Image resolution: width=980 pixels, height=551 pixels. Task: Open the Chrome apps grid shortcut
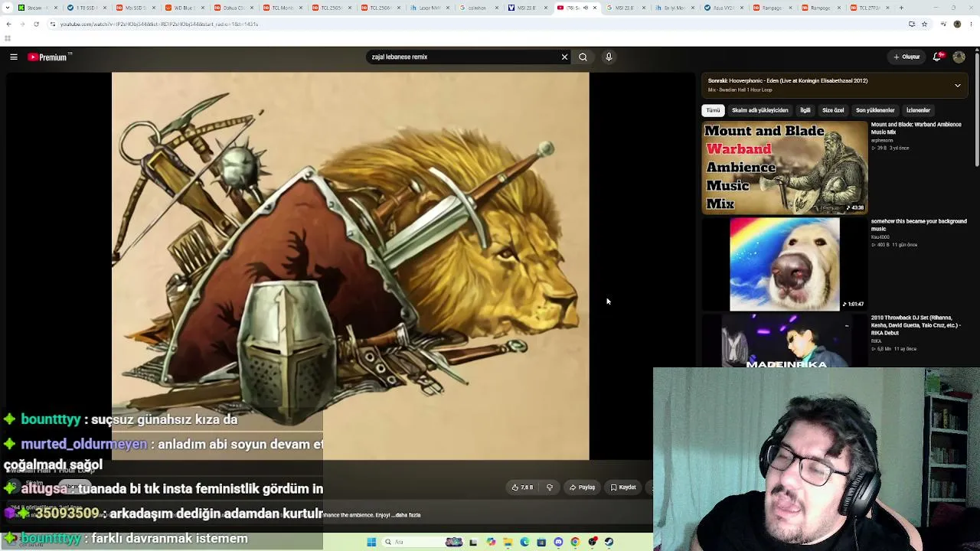(x=8, y=38)
